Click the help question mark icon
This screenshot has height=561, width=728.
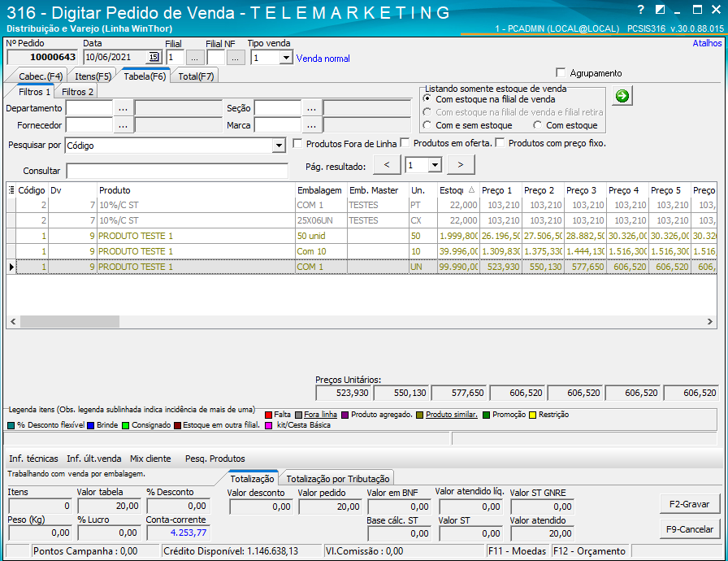pyautogui.click(x=640, y=11)
